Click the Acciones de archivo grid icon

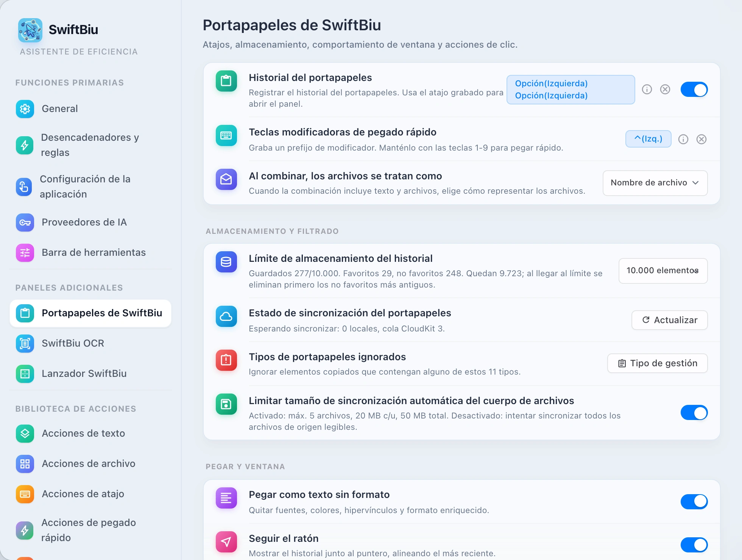[x=25, y=464]
